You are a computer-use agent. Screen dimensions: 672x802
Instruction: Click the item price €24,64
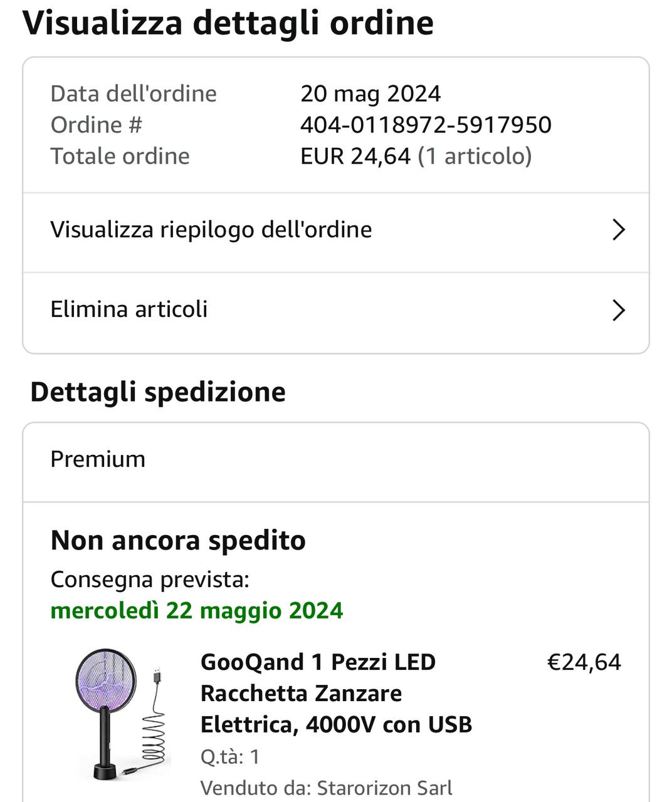pyautogui.click(x=584, y=662)
